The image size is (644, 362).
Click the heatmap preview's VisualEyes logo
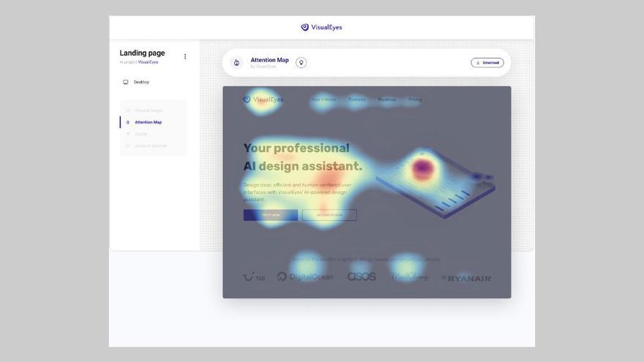tap(263, 99)
